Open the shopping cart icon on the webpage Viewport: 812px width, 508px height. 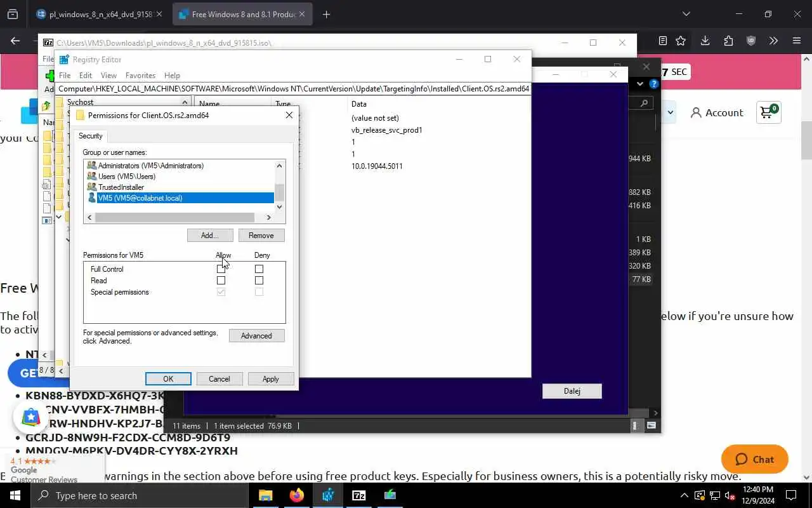click(768, 112)
